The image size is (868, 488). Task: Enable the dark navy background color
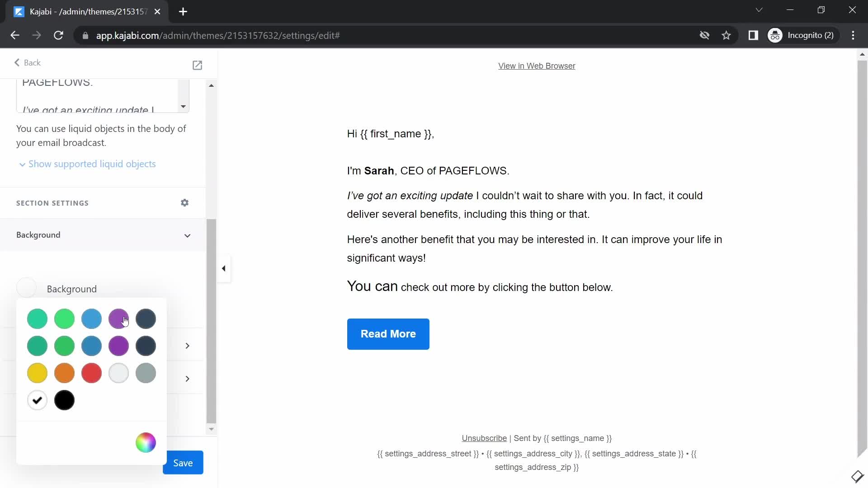click(146, 346)
